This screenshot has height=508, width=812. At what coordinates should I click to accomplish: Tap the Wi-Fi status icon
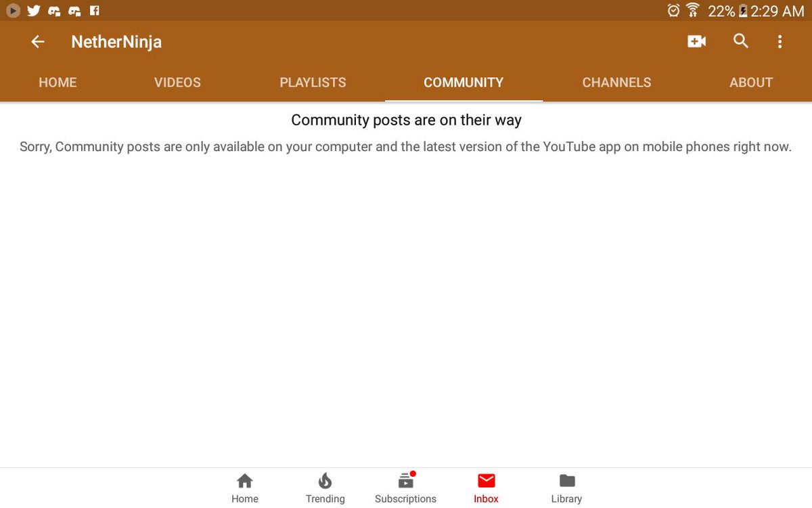click(x=693, y=10)
